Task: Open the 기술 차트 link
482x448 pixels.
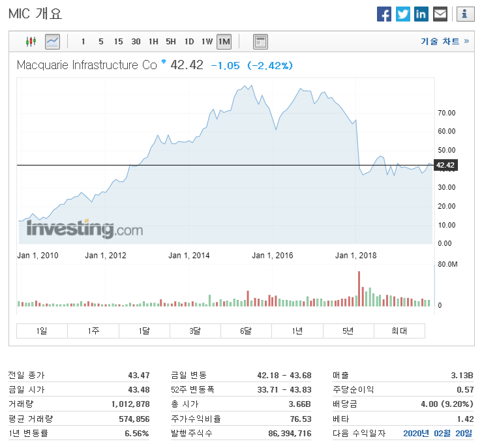Action: (445, 41)
